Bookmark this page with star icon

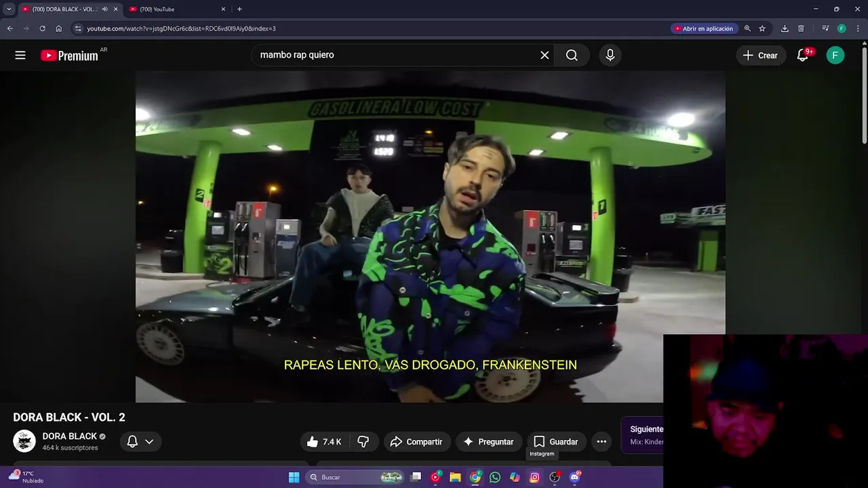pos(762,28)
